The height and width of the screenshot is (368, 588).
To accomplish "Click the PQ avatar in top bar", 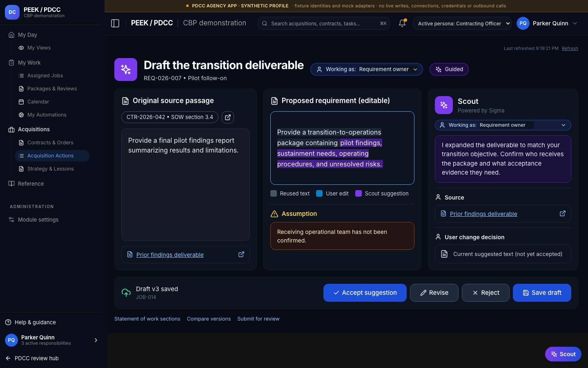I will [x=523, y=23].
